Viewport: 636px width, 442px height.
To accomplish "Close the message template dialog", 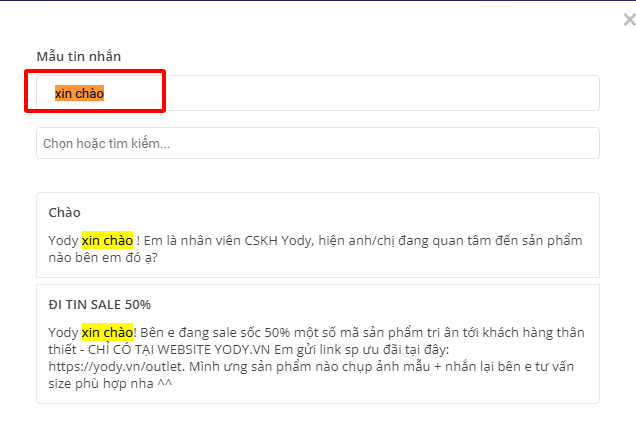I will click(630, 19).
